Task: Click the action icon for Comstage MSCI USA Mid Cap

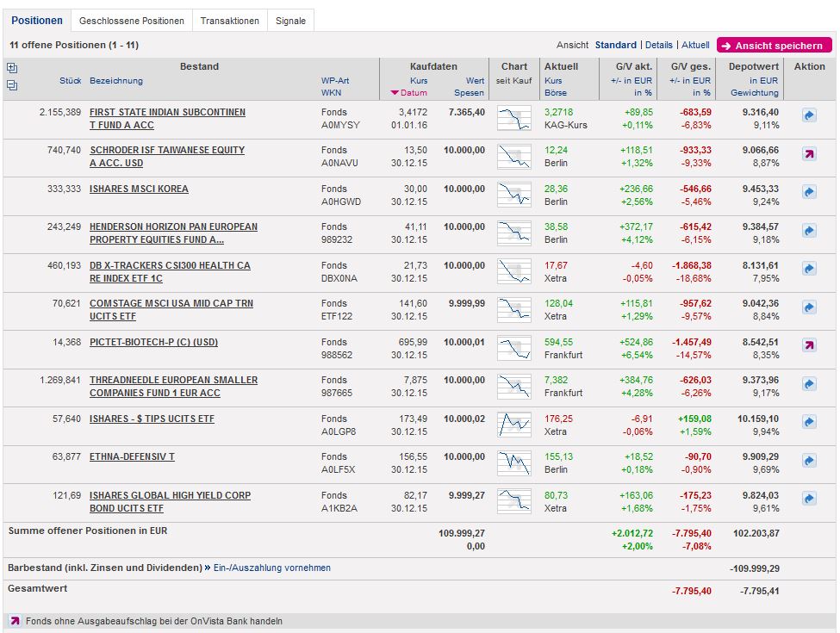Action: click(x=809, y=307)
